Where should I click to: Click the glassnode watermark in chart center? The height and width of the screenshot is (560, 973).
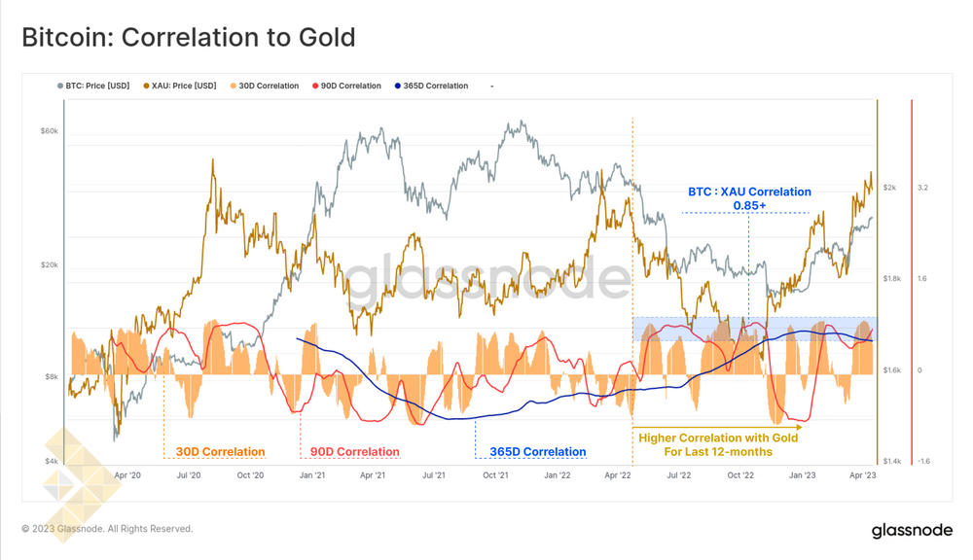[x=488, y=280]
